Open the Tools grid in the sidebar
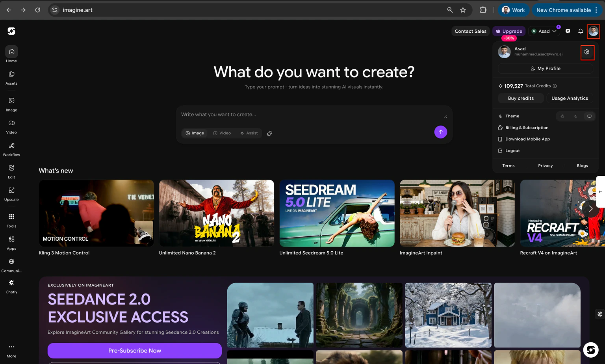 [11, 221]
